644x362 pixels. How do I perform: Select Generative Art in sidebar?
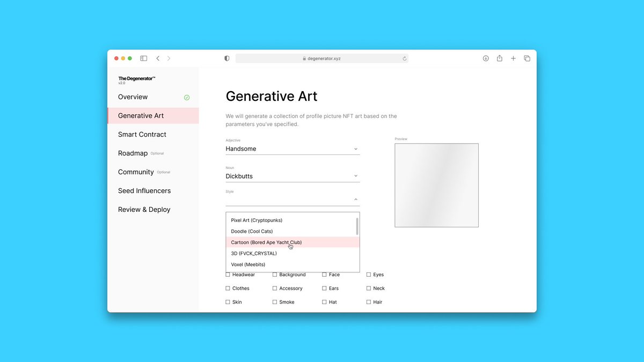(x=153, y=116)
